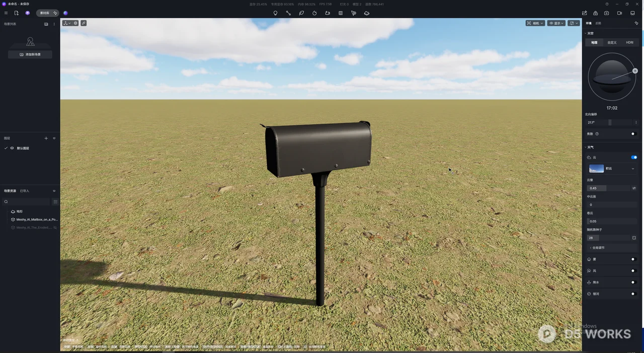
Task: Click the 卷云 value field 0.05
Action: 612,221
